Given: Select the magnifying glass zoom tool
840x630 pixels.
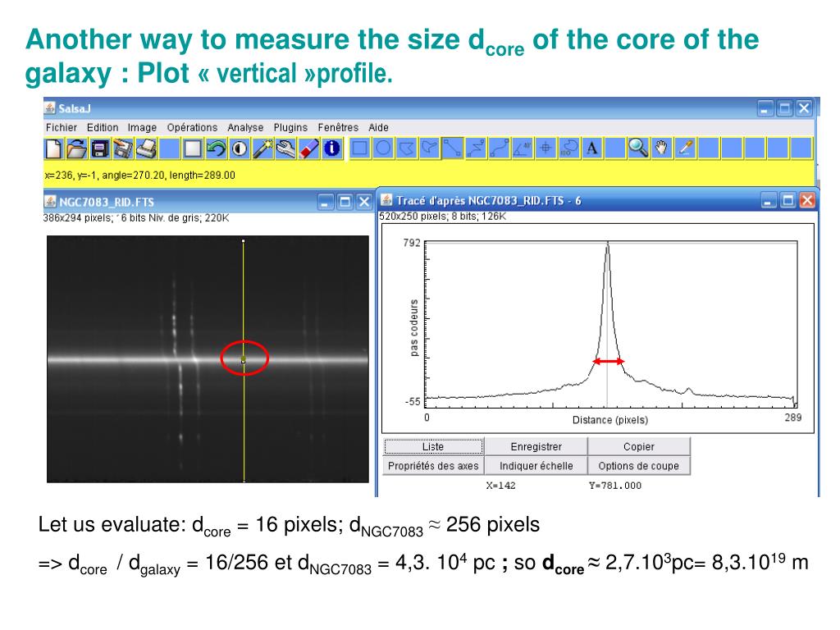Looking at the screenshot, I should coord(638,148).
